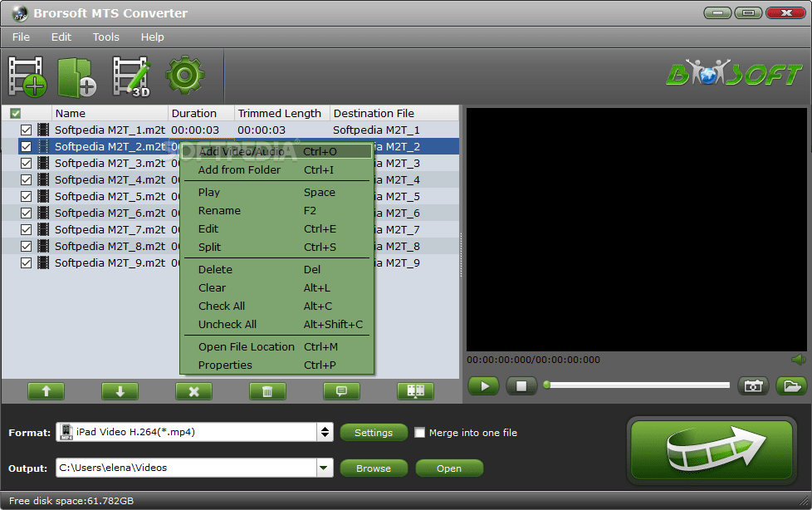Choose Delete in the context menu
This screenshot has height=510, width=812.
(x=276, y=269)
